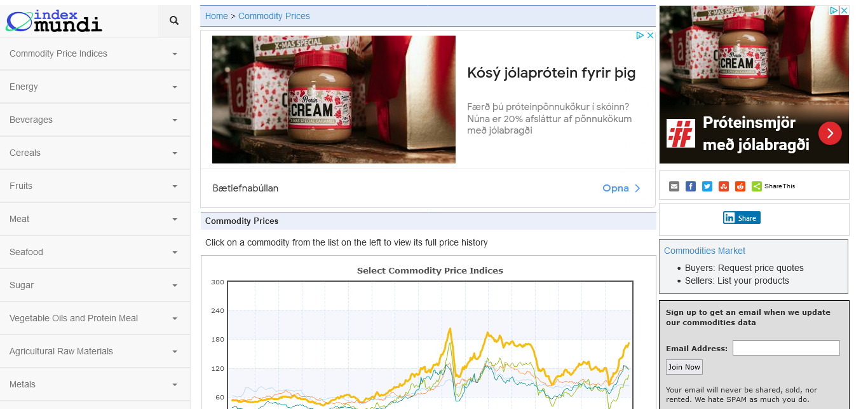Expand the Commodity Price Indices menu
This screenshot has width=868, height=409.
[95, 54]
